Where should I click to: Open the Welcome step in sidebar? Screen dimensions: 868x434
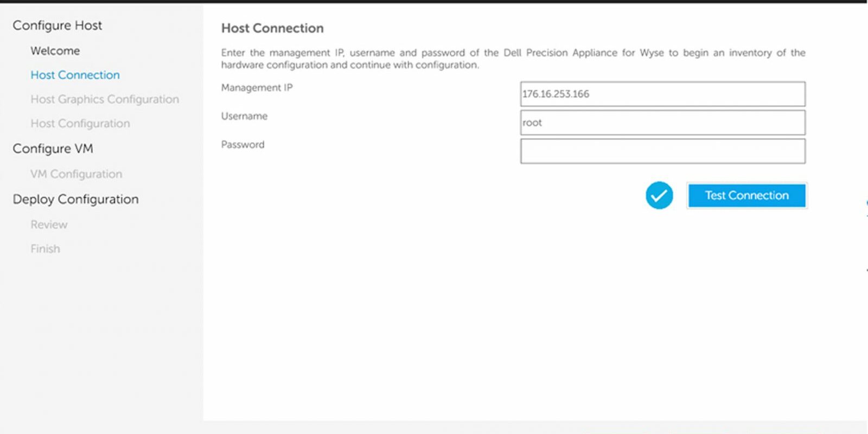pos(55,50)
